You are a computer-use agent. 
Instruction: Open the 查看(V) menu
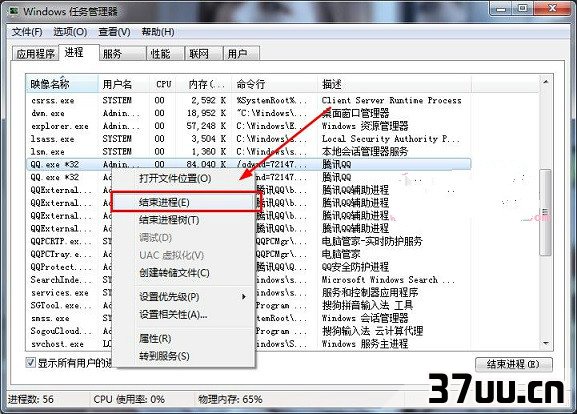[114, 32]
